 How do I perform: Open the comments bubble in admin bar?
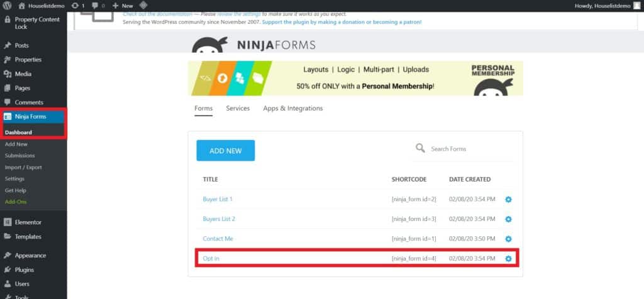point(98,6)
